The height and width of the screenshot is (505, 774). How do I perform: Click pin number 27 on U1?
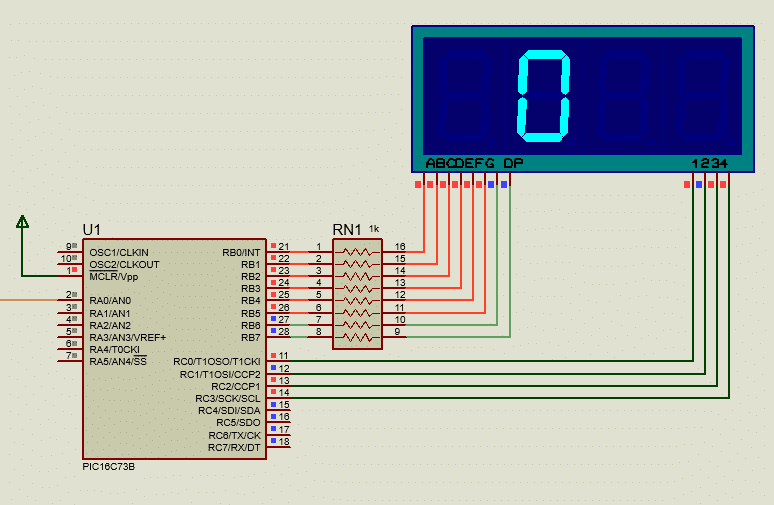click(x=283, y=319)
